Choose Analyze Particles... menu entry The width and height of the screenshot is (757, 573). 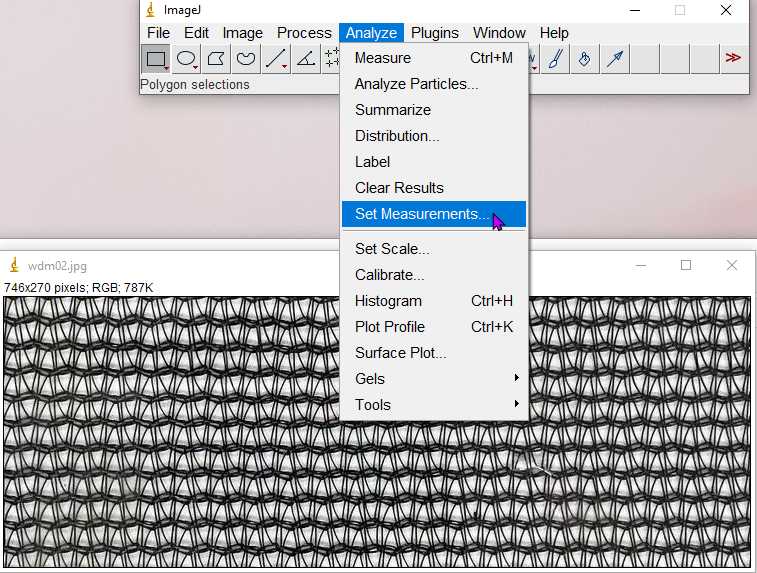click(x=434, y=84)
